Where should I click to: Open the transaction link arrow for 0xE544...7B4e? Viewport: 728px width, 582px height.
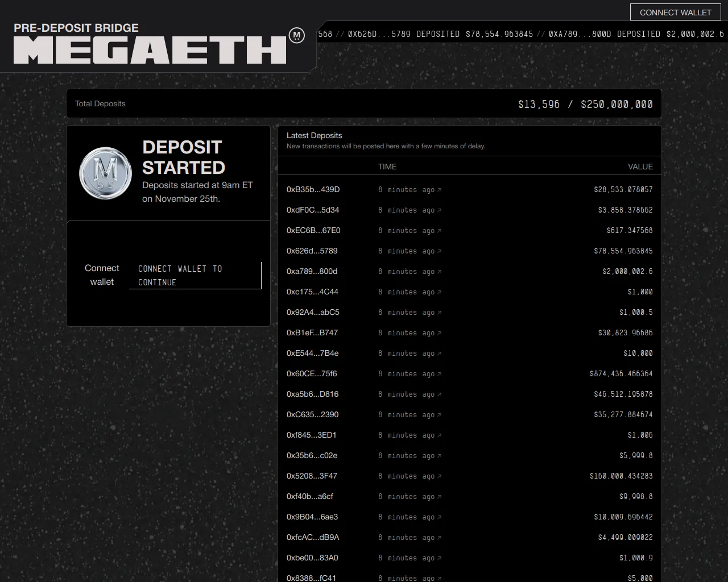pyautogui.click(x=439, y=354)
